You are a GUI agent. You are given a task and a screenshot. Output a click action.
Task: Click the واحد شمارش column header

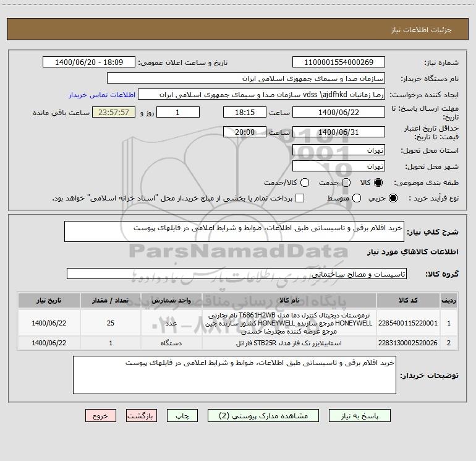point(171,300)
